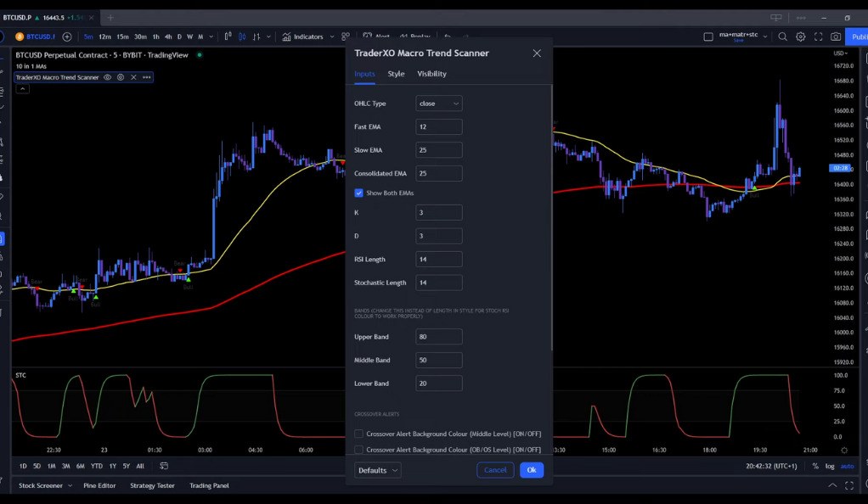Image resolution: width=868 pixels, height=504 pixels.
Task: Select the 15m timeframe
Action: [x=122, y=36]
